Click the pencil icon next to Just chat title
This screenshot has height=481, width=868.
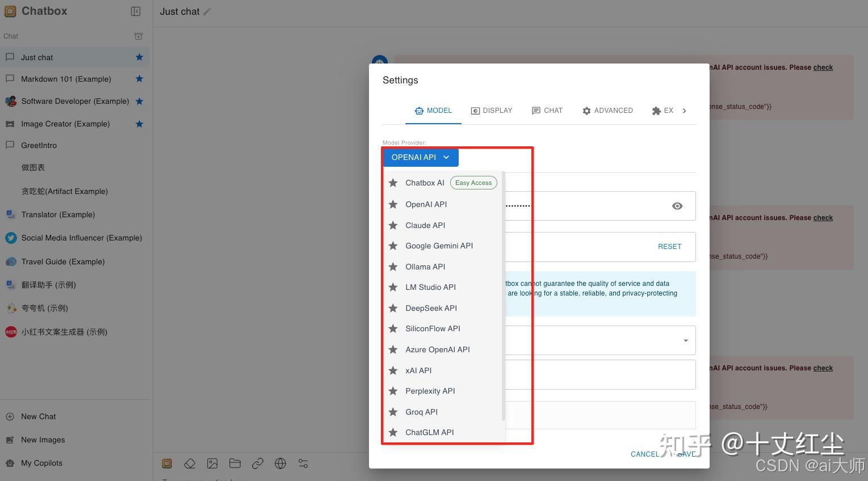(207, 12)
